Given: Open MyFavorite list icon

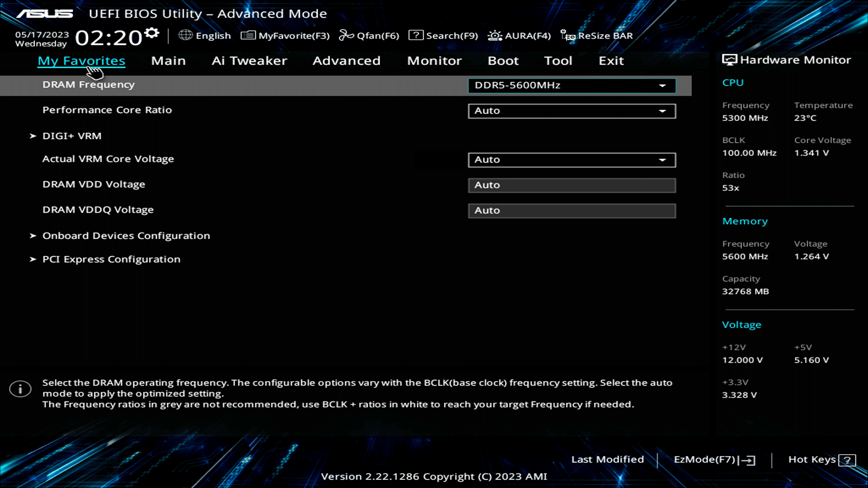Looking at the screenshot, I should (248, 35).
